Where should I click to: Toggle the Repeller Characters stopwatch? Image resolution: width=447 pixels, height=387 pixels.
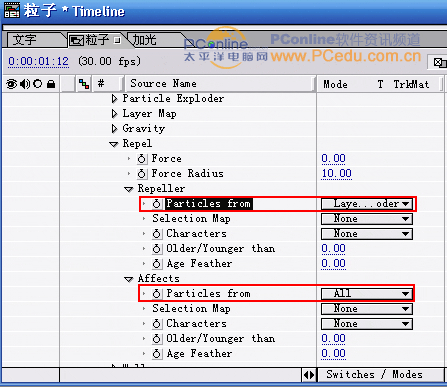157,234
